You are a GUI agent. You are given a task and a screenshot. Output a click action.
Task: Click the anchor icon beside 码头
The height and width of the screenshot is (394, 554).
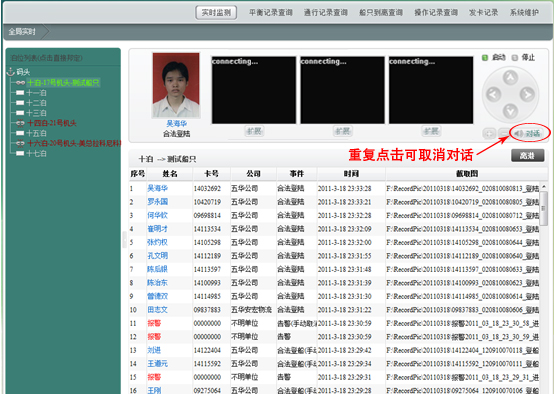pos(10,72)
